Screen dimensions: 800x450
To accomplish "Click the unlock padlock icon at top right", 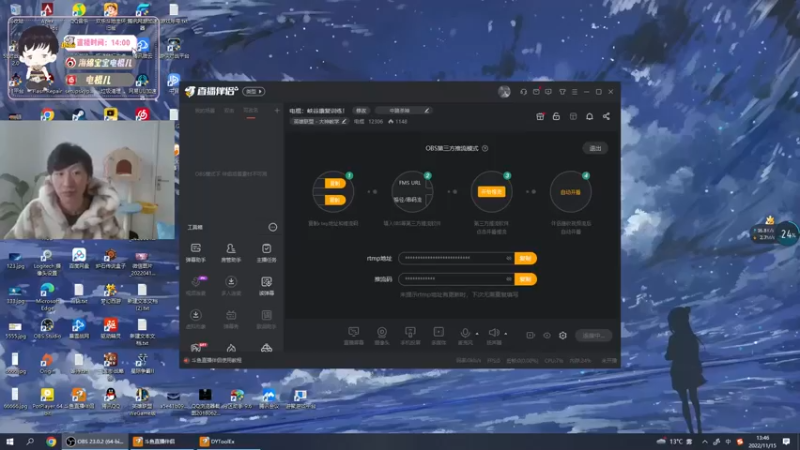I will pos(556,116).
